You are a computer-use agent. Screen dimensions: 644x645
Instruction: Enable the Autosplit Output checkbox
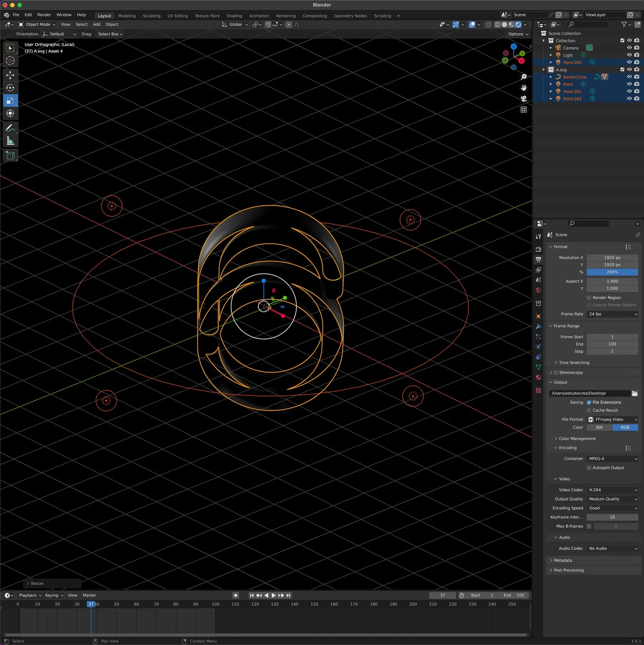click(x=589, y=468)
